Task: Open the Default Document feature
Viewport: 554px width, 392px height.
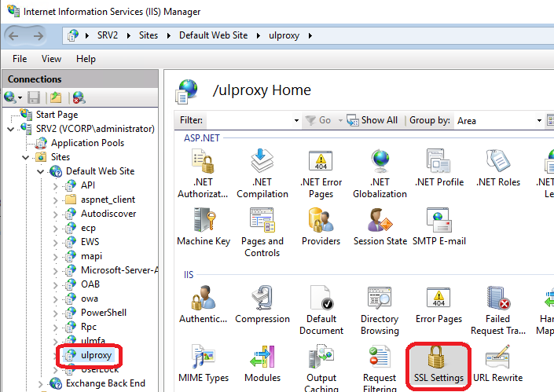Action: (x=321, y=310)
